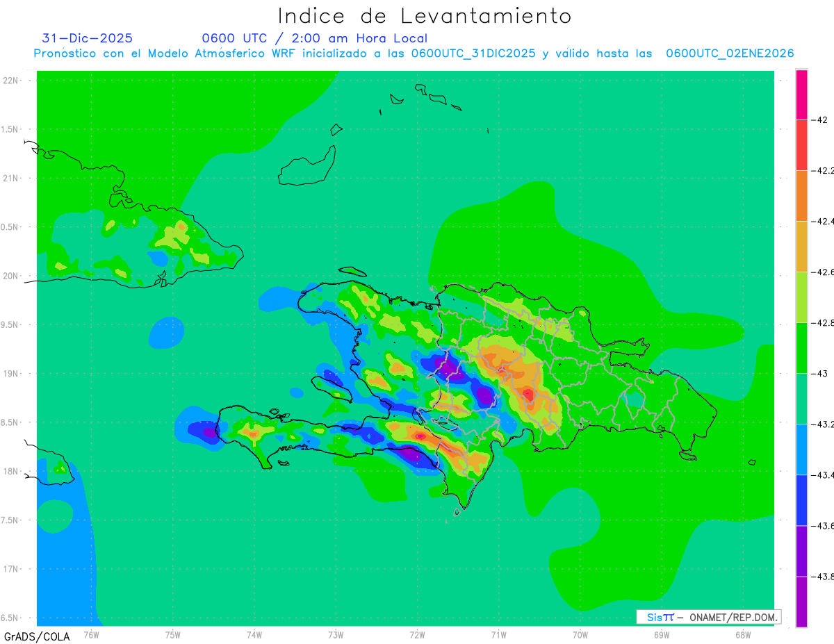Click the -42 color bar label
The height and width of the screenshot is (644, 834).
(x=820, y=119)
